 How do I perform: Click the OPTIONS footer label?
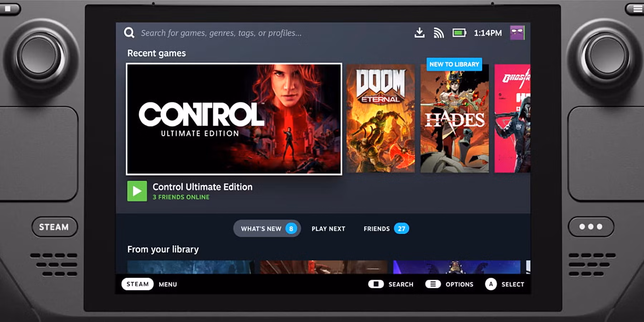pyautogui.click(x=459, y=284)
